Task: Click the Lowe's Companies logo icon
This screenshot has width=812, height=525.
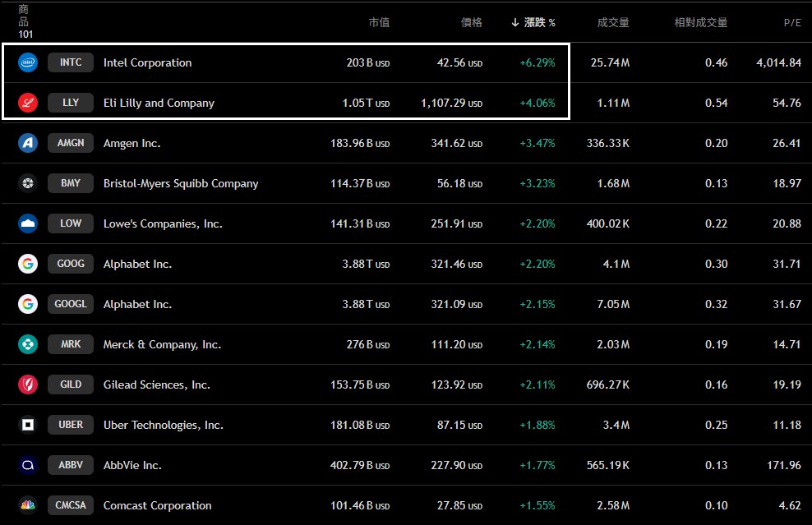Action: coord(28,223)
